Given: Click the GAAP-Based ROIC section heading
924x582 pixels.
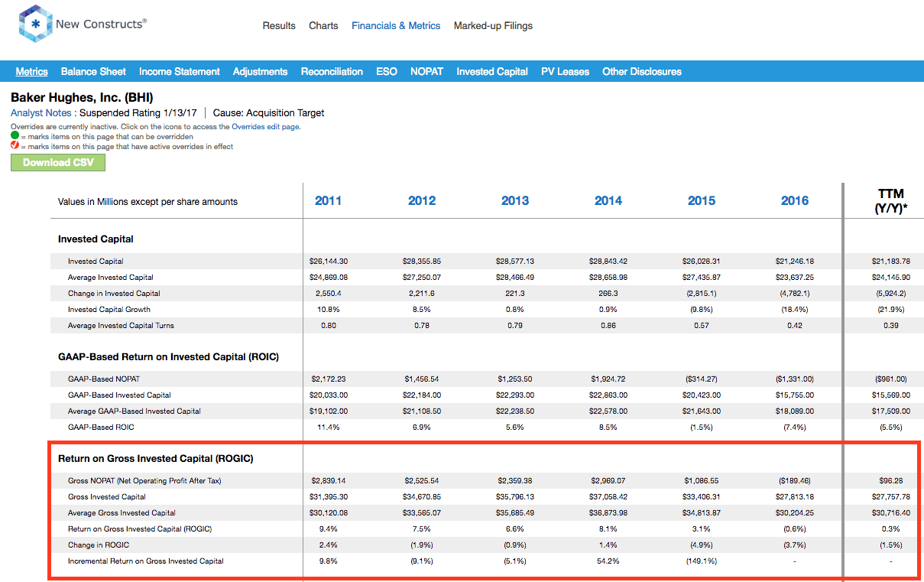Looking at the screenshot, I should tap(168, 357).
